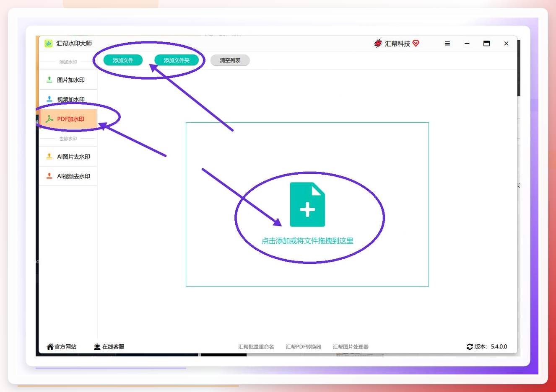This screenshot has width=556, height=392.
Task: Open the 汇帮PDF转换器 link
Action: [x=304, y=347]
